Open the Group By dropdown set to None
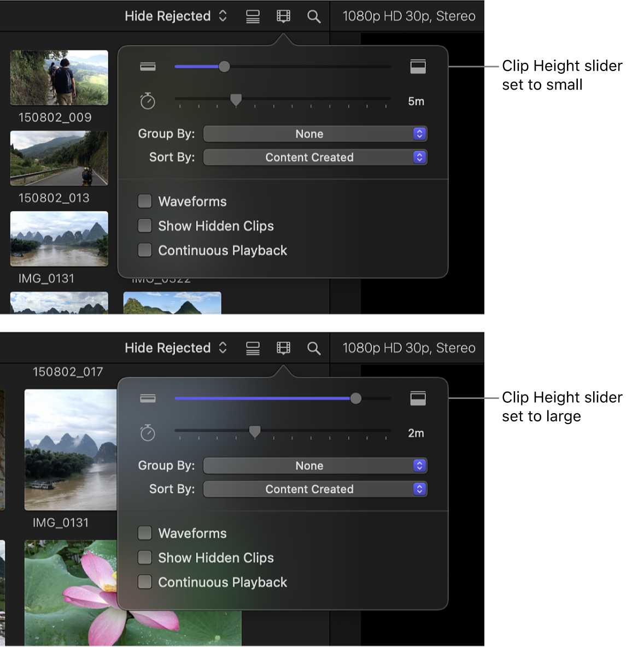The width and height of the screenshot is (644, 647). [x=315, y=133]
